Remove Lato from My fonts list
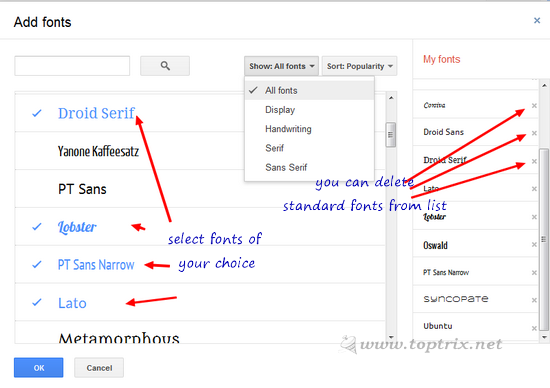 click(534, 189)
